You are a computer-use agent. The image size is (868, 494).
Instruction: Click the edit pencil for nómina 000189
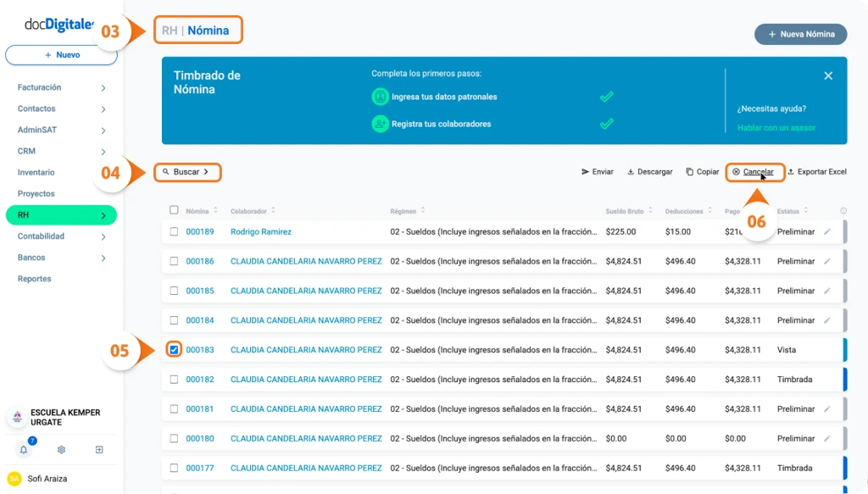[827, 232]
